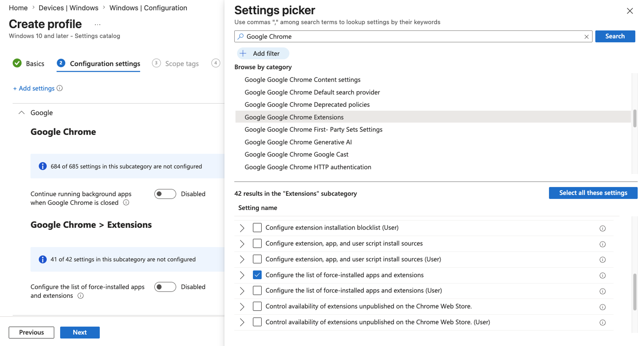Click the step 4 circle icon
Viewport: 644px width, 346px height.
coord(216,63)
